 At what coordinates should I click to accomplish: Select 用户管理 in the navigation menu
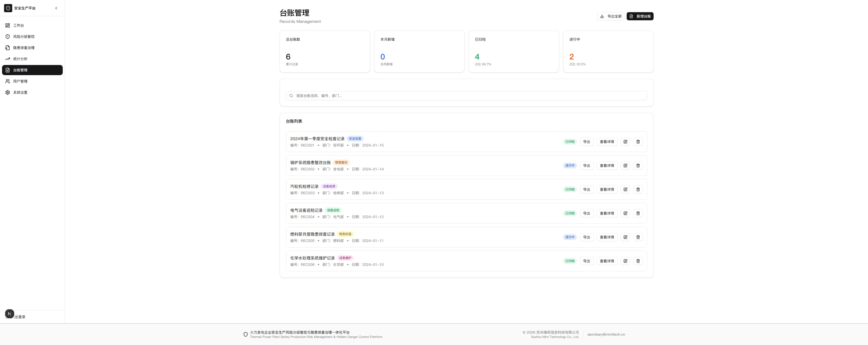tap(20, 81)
